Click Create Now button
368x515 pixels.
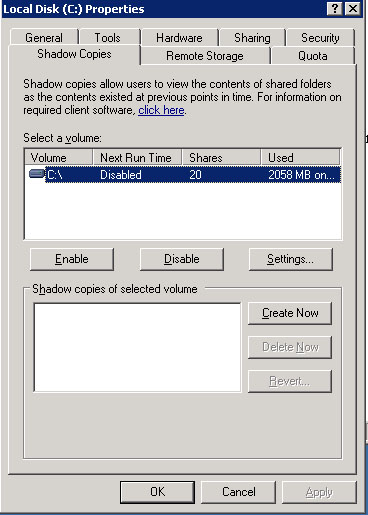(290, 313)
